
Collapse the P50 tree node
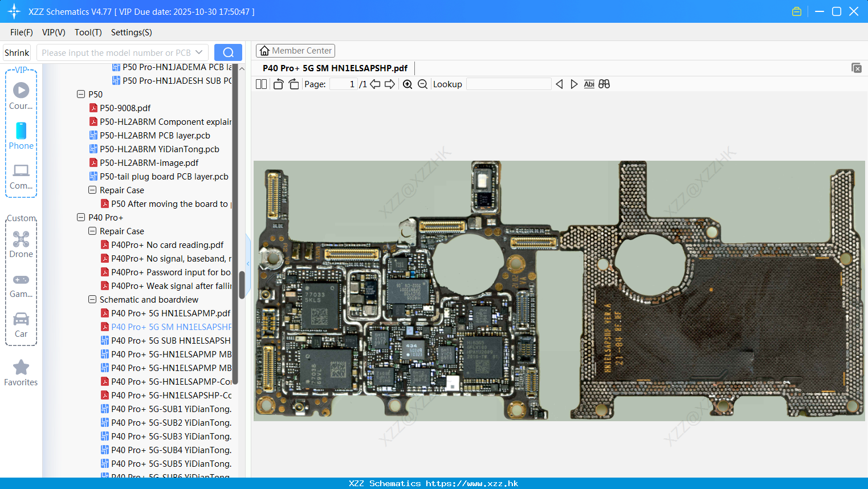(x=81, y=94)
